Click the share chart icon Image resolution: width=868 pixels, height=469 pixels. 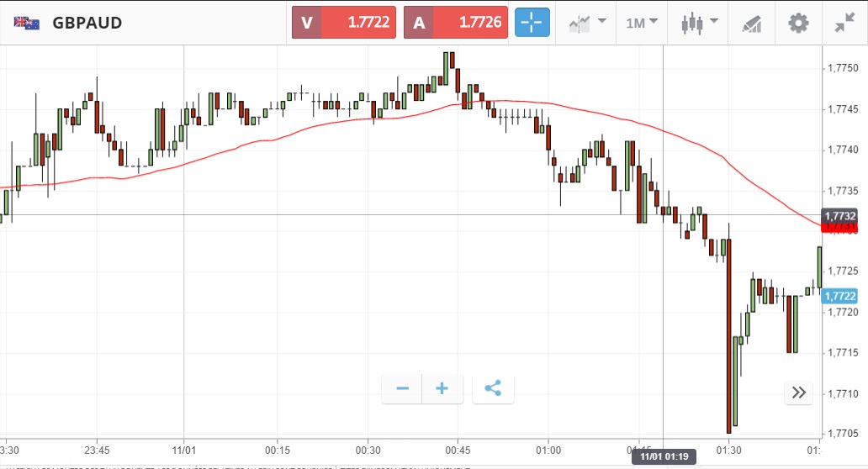pos(493,388)
